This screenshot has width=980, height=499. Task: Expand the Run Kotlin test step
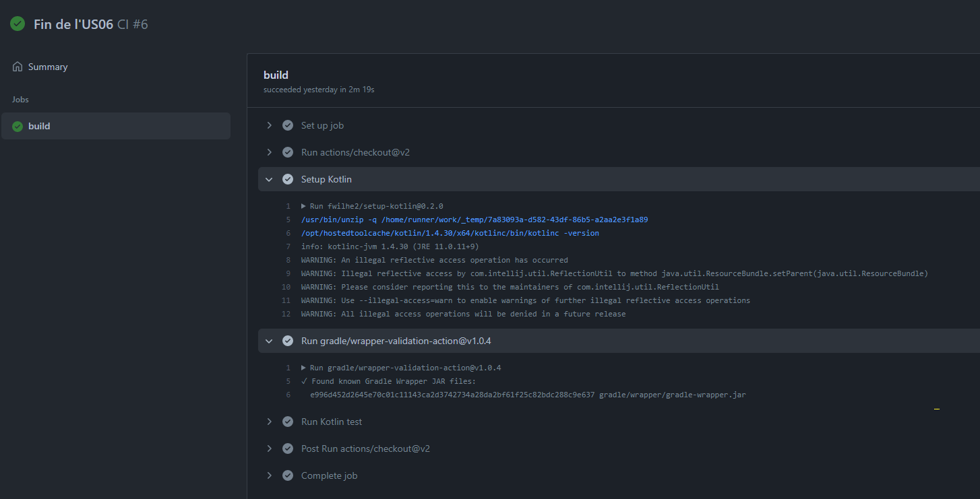pos(269,422)
